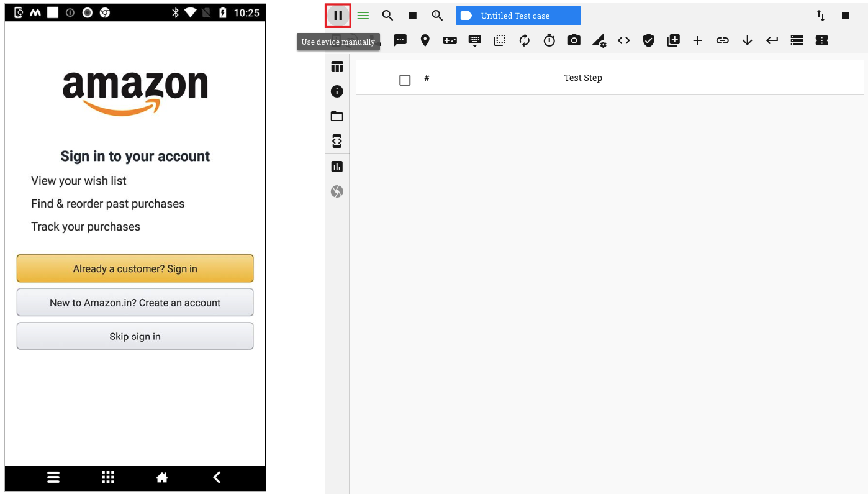The image size is (868, 499).
Task: Add a comment step with the message icon
Action: (x=400, y=40)
